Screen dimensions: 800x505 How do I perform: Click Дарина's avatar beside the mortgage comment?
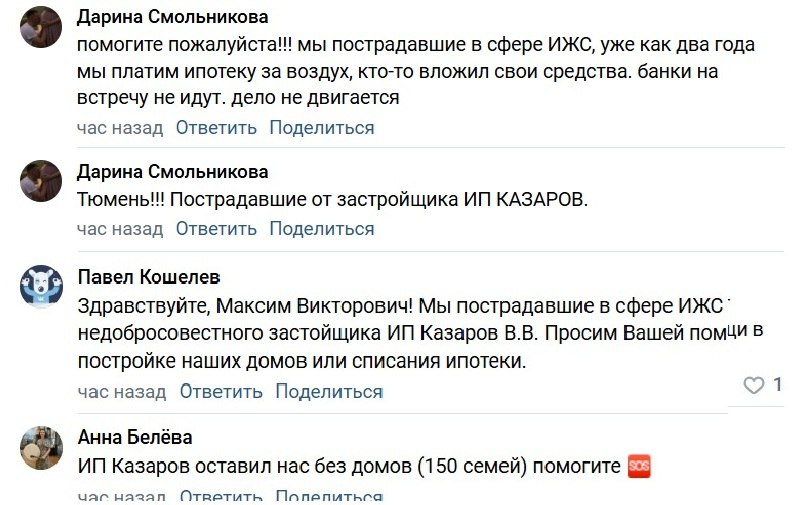pos(42,27)
